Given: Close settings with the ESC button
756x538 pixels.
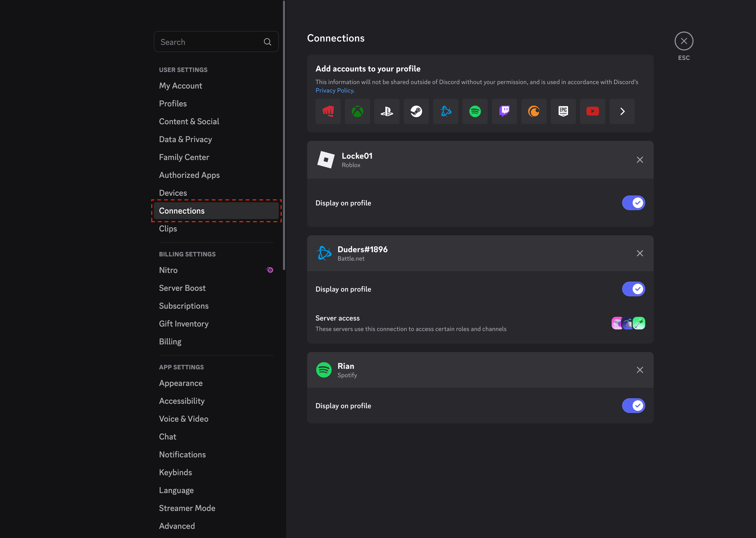Looking at the screenshot, I should (x=684, y=41).
